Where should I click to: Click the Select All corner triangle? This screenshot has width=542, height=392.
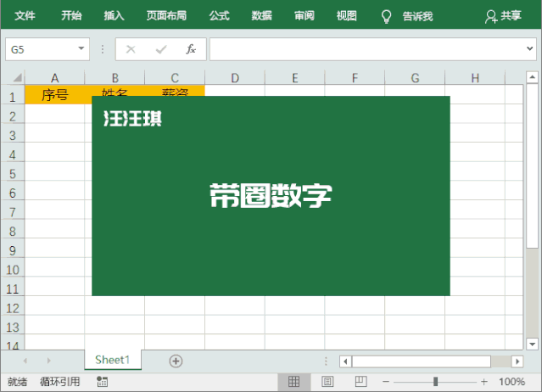pyautogui.click(x=17, y=77)
